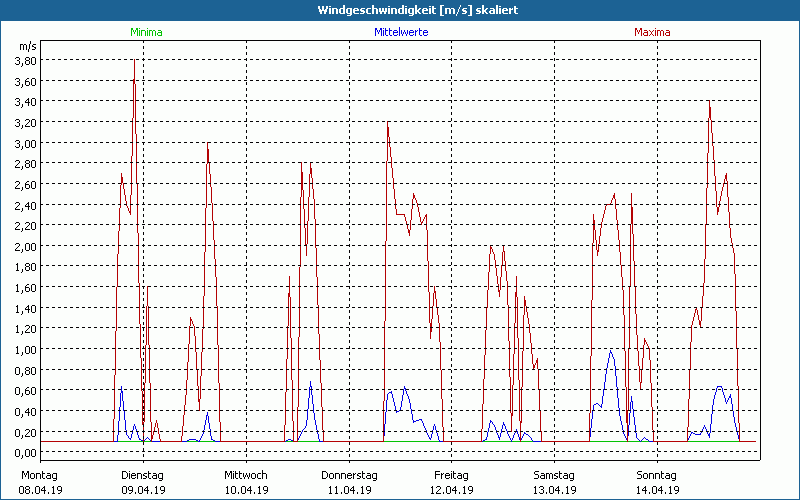Image resolution: width=800 pixels, height=500 pixels.
Task: Select the Montag day label
Action: pyautogui.click(x=39, y=475)
